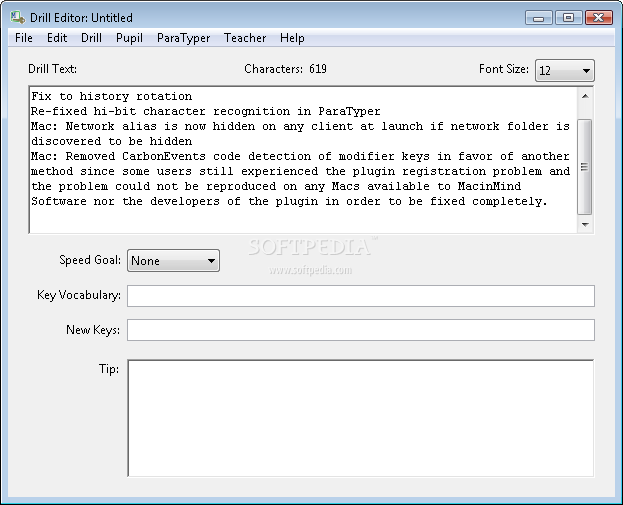623x505 pixels.
Task: Click the 'New Keys:' label
Action: click(x=93, y=330)
